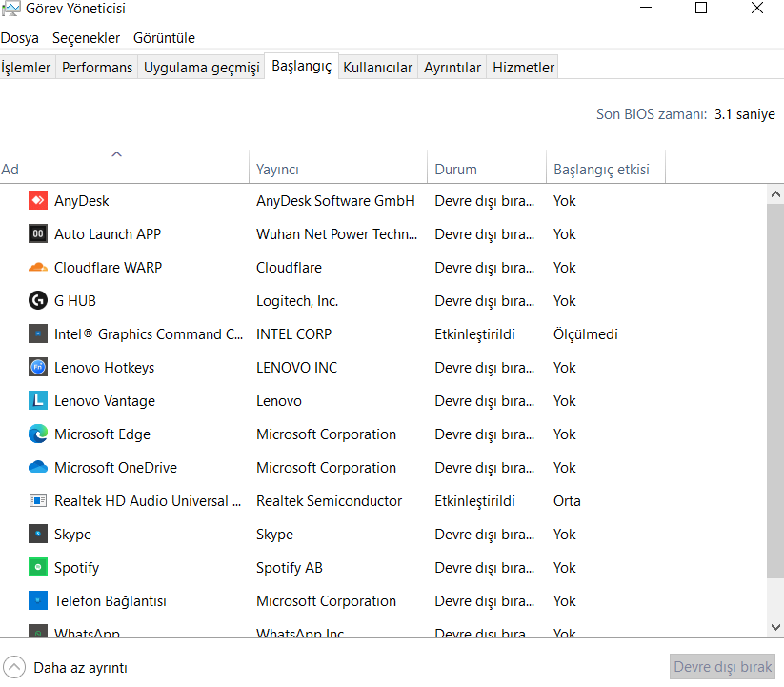Click the Microsoft Edge icon
Screen dimensions: 784x687
pyautogui.click(x=38, y=434)
